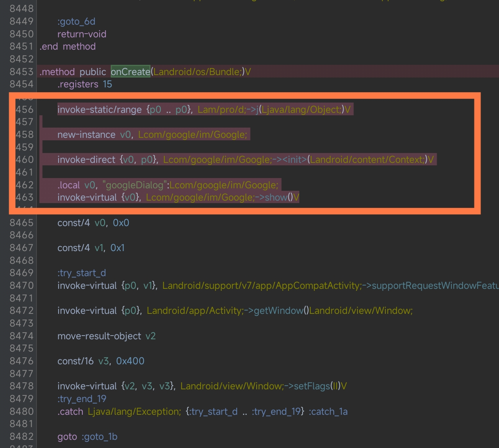Click the getWindow method reference
Screen dimensions: 499x448
(278, 311)
